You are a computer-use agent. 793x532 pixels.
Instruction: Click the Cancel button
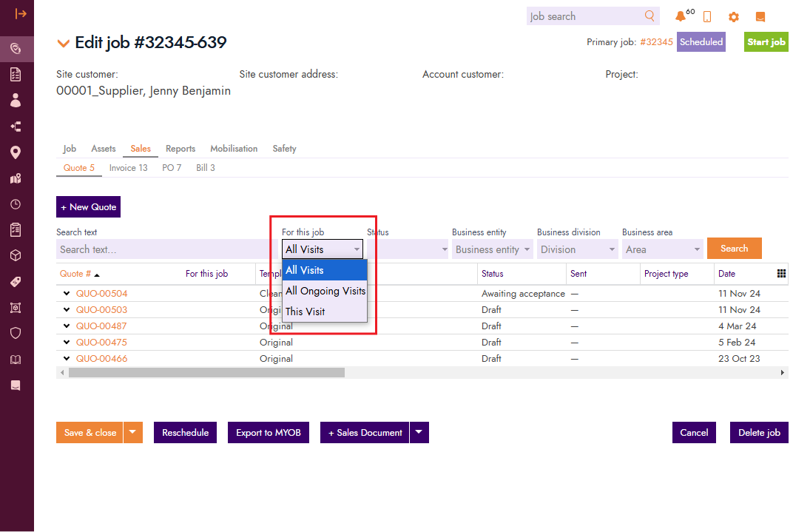point(694,432)
